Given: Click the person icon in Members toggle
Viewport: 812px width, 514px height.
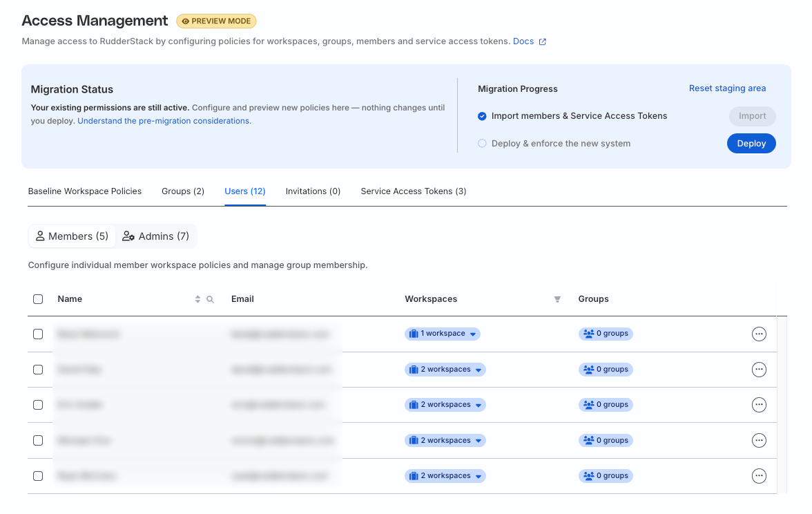Looking at the screenshot, I should pos(40,236).
